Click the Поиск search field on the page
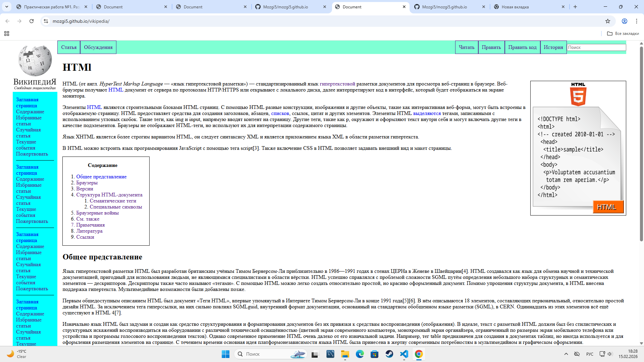Screen dimensions: 644x362 pos(596,47)
